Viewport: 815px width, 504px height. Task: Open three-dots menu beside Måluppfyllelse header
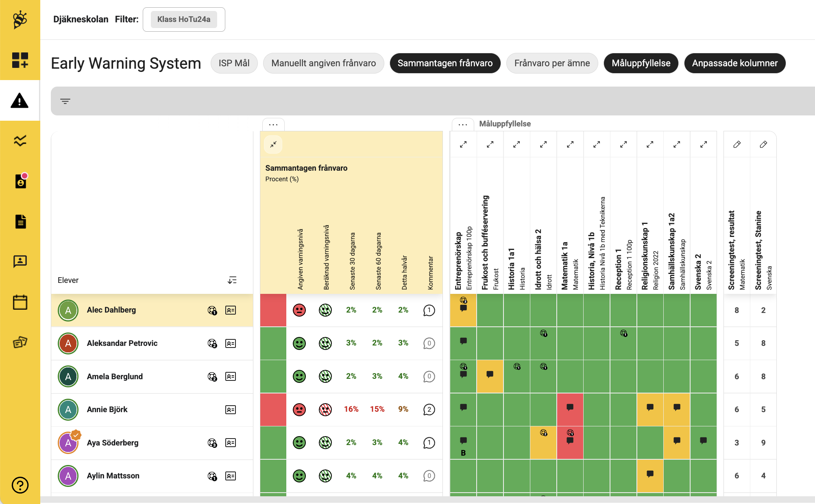pos(463,124)
